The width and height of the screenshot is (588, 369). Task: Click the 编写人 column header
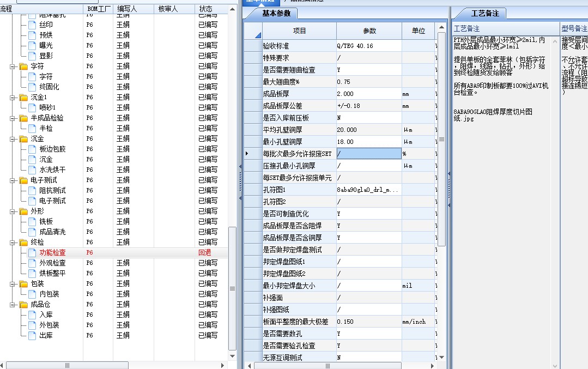click(134, 9)
